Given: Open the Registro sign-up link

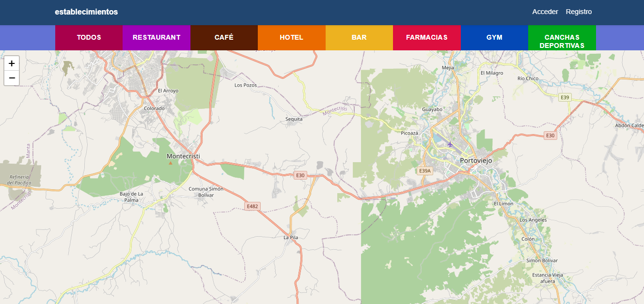Looking at the screenshot, I should coord(579,12).
